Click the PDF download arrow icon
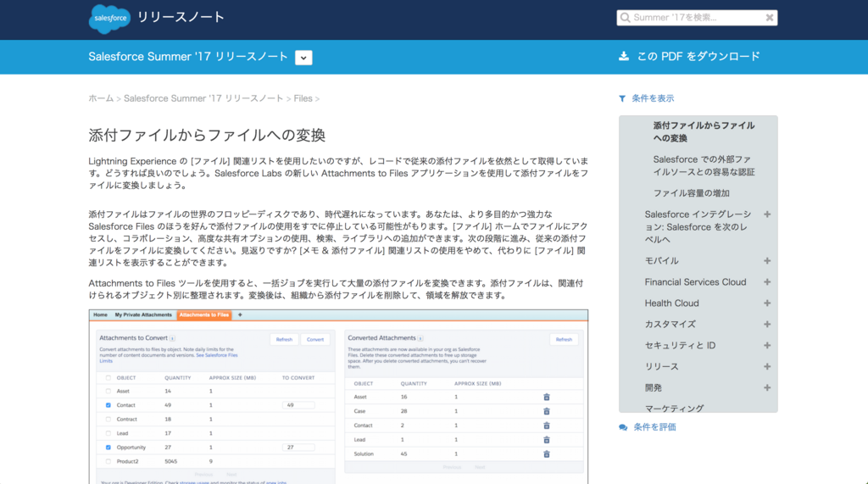The width and height of the screenshot is (868, 484). [624, 56]
